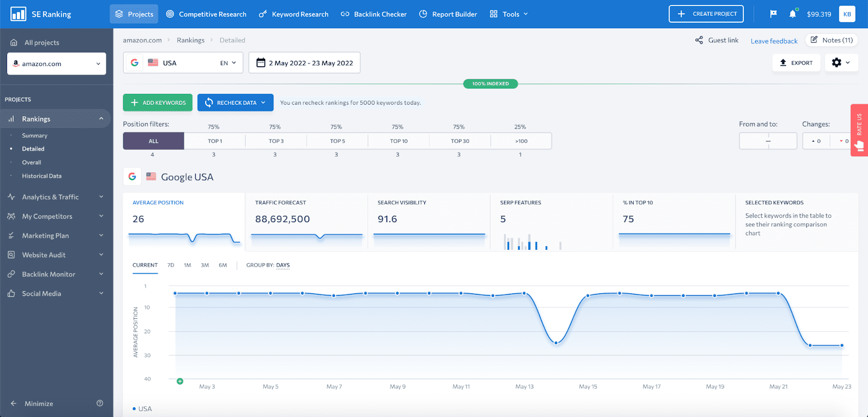Select the TOP 10 position filter
868x417 pixels.
coord(399,141)
